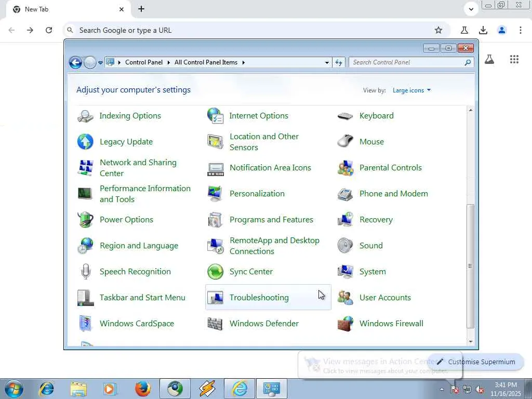This screenshot has height=399, width=532.
Task: Click Control Panel in the breadcrumb
Action: point(144,62)
